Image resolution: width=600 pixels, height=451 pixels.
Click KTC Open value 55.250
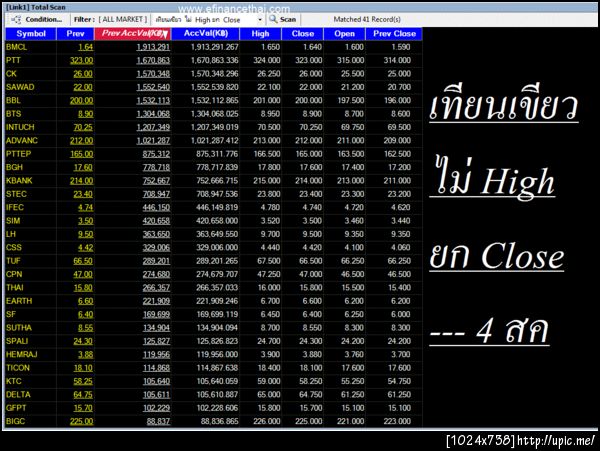(x=352, y=382)
